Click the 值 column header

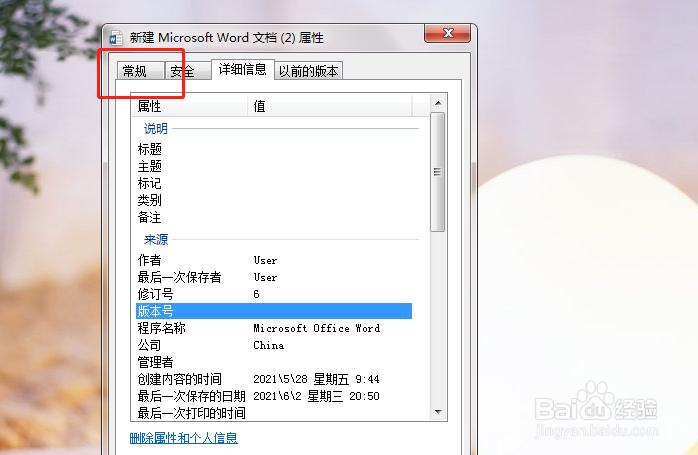330,106
